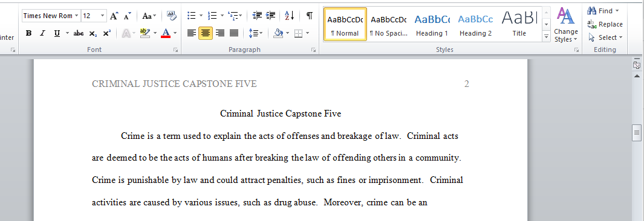Click the Center alignment button
644x221 pixels.
point(206,33)
